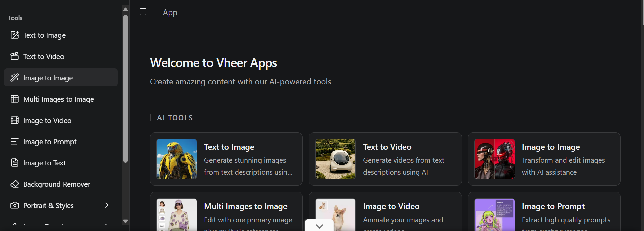This screenshot has height=231, width=644.
Task: Open Image to Video in sidebar
Action: coord(61,120)
